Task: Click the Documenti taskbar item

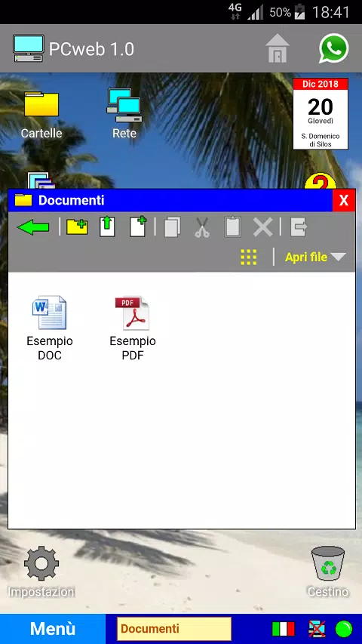Action: (174, 629)
